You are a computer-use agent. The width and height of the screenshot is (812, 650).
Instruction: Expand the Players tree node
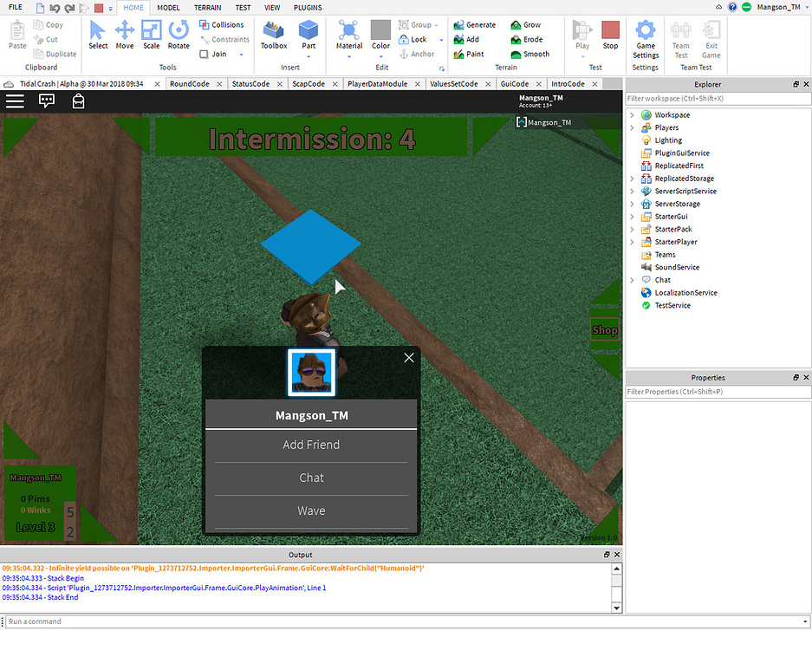[632, 128]
